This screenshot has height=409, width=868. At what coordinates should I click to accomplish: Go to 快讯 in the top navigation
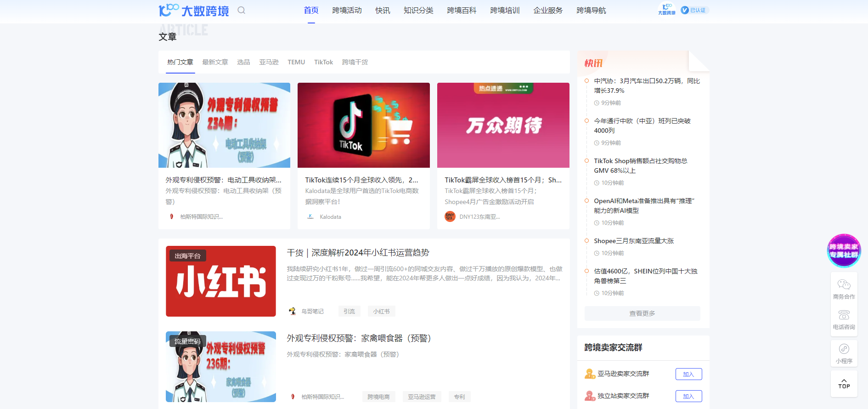(x=383, y=10)
